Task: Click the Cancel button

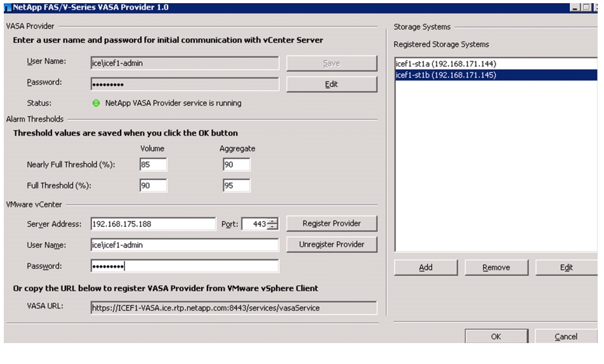Action: pyautogui.click(x=566, y=336)
